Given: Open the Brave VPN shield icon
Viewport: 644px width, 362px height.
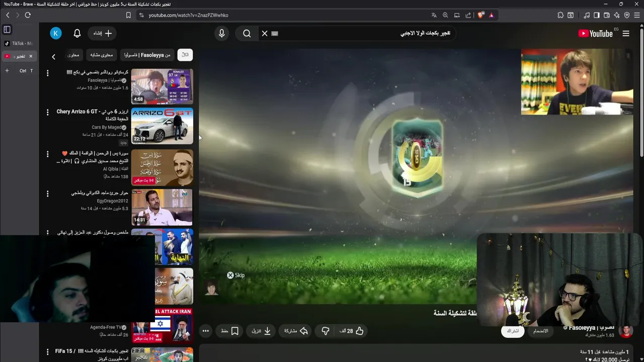Looking at the screenshot, I should 627,15.
